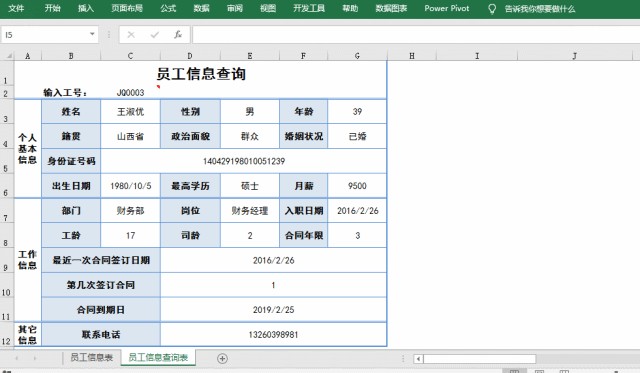
Task: Select row 5 header
Action: [x=7, y=161]
